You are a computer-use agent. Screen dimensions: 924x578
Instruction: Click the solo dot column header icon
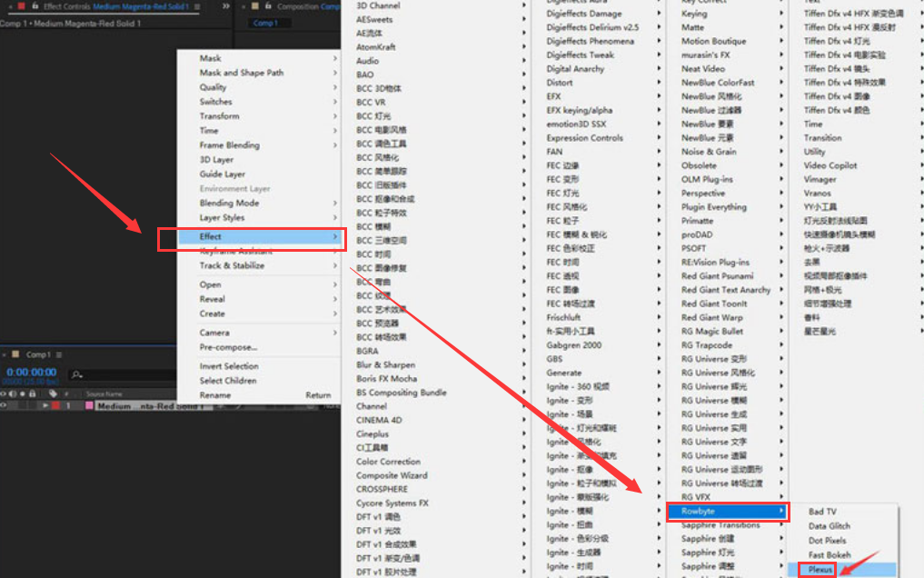click(x=23, y=394)
